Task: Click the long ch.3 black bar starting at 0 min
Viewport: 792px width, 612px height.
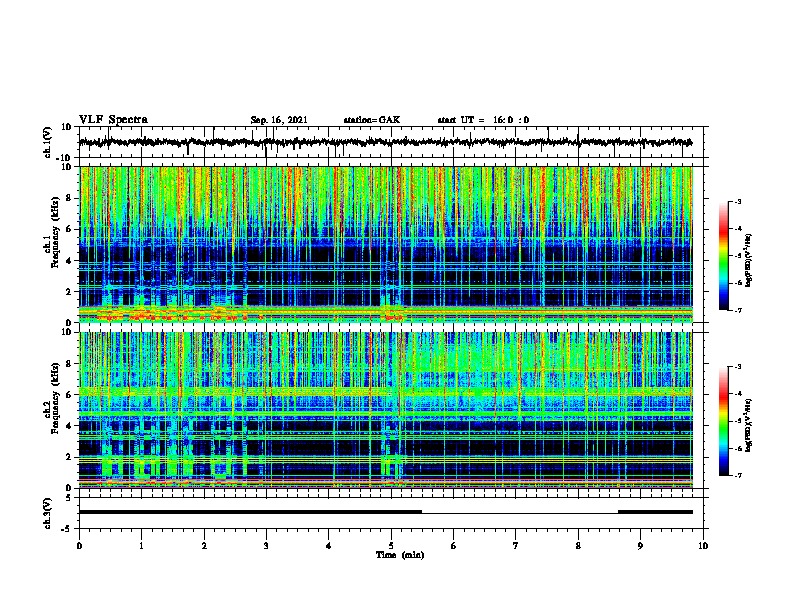Action: (250, 512)
